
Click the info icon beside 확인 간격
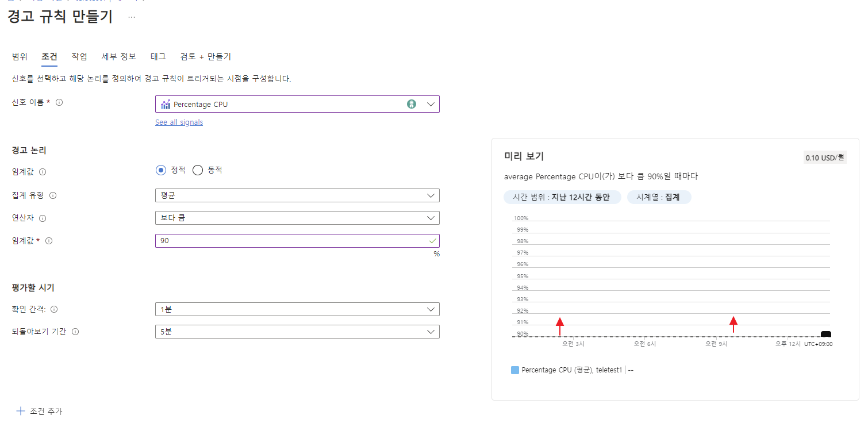point(54,309)
